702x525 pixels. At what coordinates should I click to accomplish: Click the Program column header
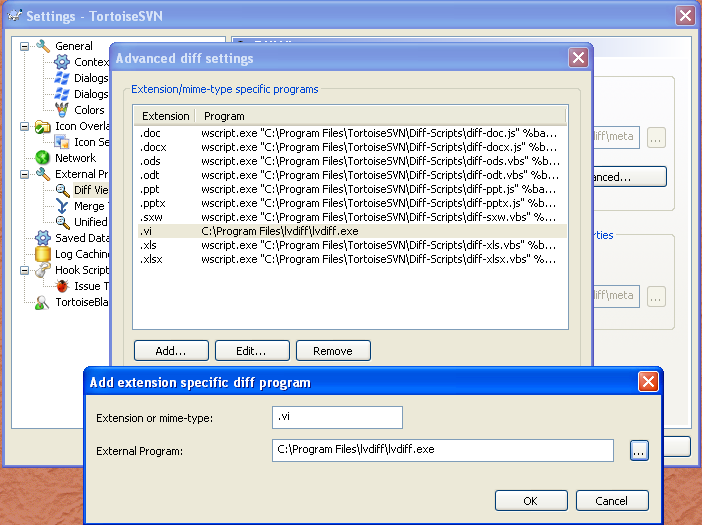[x=380, y=116]
